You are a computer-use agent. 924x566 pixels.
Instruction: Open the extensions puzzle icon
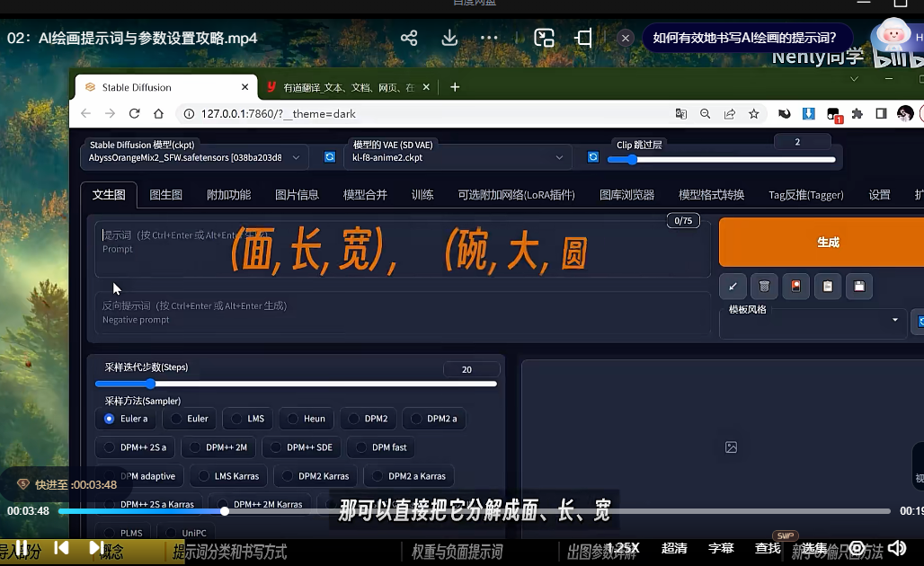(x=857, y=114)
